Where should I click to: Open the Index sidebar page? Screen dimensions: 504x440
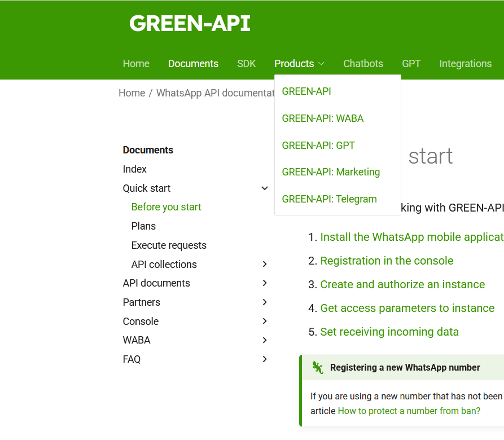pyautogui.click(x=134, y=169)
